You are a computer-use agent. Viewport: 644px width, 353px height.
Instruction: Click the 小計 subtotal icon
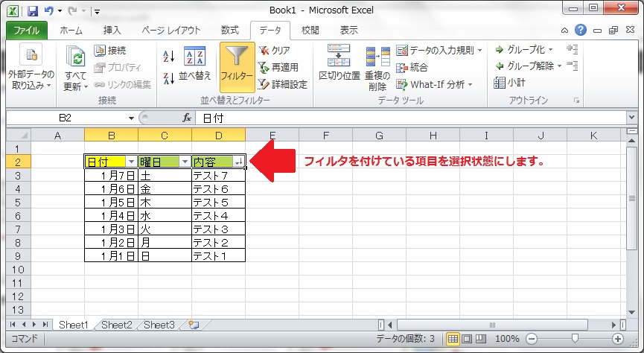[x=511, y=83]
